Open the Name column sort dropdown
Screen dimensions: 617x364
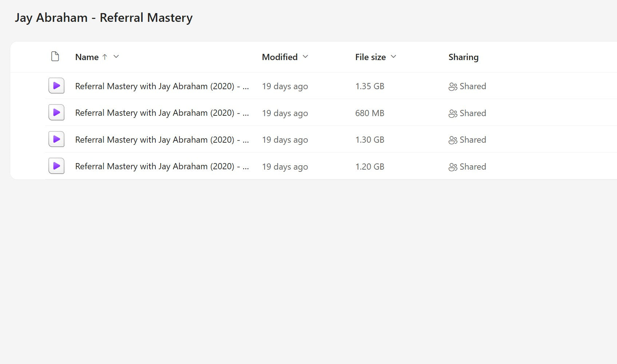[x=116, y=57]
